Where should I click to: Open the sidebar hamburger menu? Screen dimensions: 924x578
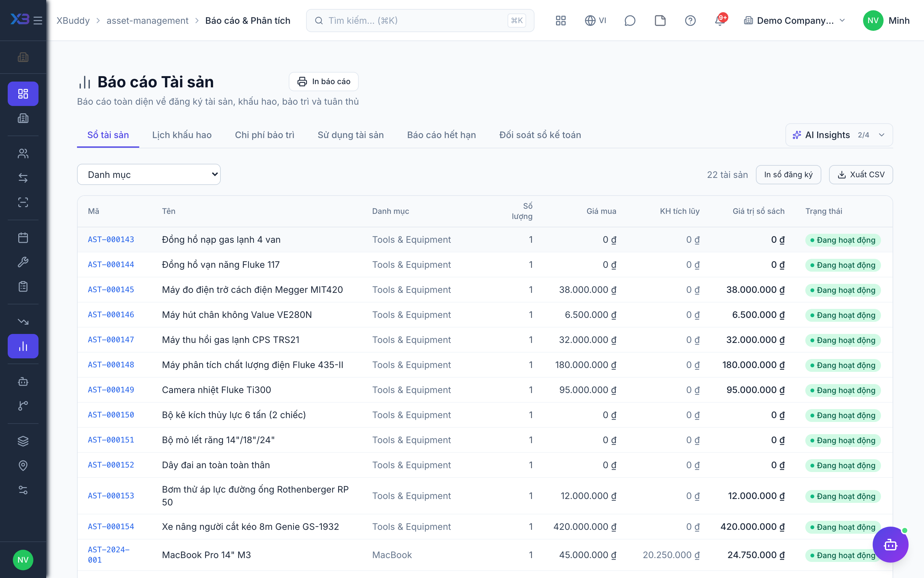38,21
